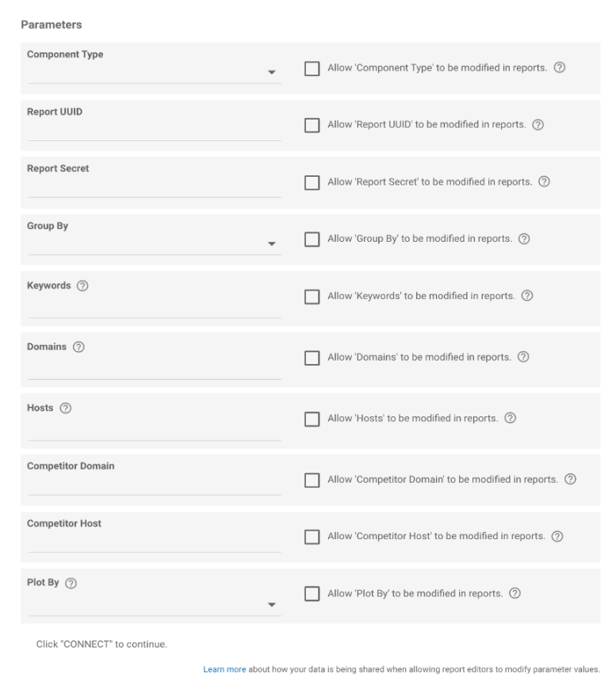Open help for 'Group By' modification checkbox
616x689 pixels.
524,239
